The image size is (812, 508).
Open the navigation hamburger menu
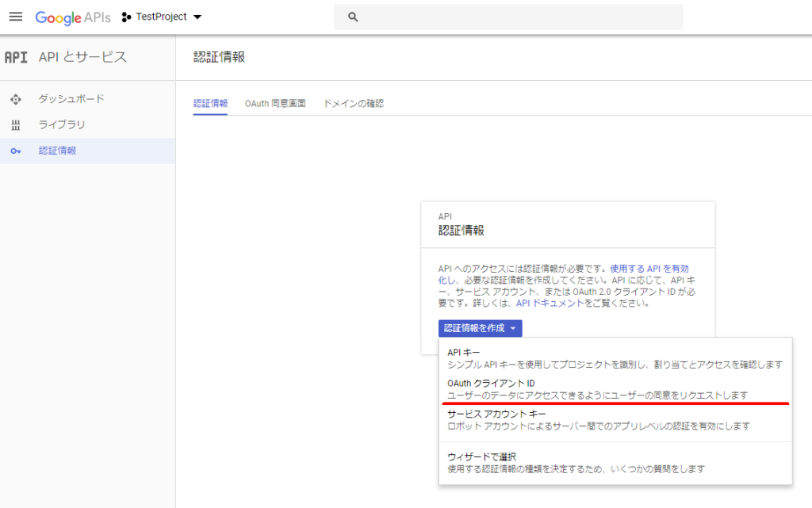[x=16, y=17]
